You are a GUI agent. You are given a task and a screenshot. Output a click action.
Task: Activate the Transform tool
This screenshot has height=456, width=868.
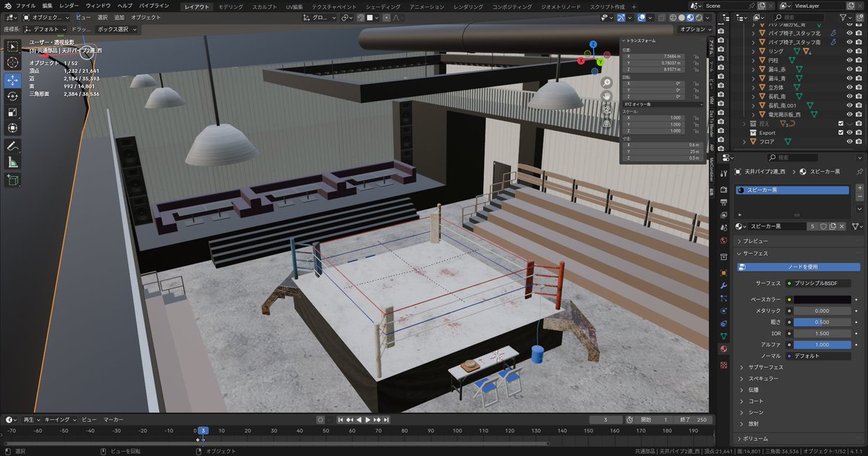13,129
